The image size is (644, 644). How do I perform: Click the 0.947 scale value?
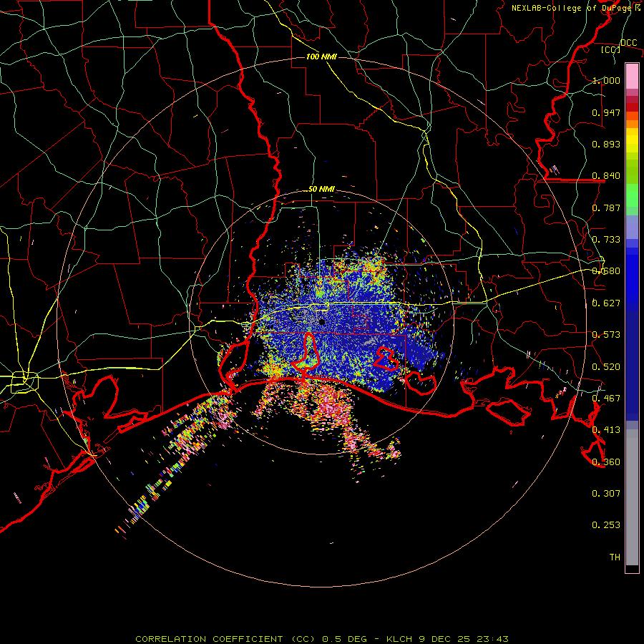pos(606,112)
